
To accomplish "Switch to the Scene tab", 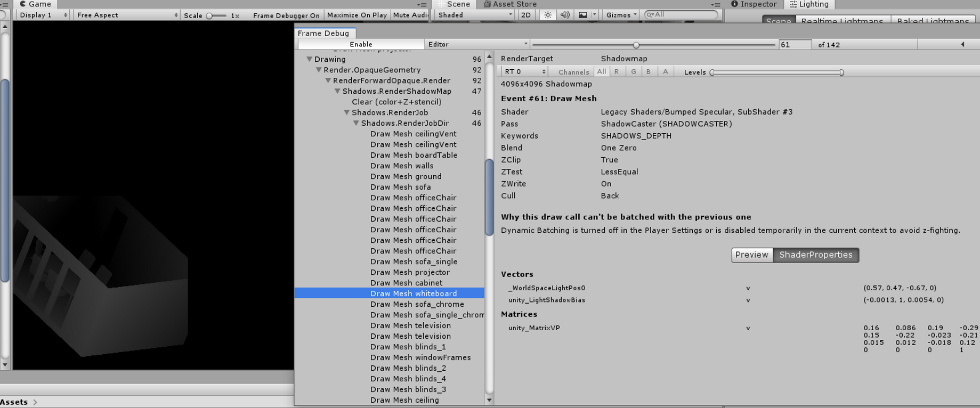I will [453, 4].
